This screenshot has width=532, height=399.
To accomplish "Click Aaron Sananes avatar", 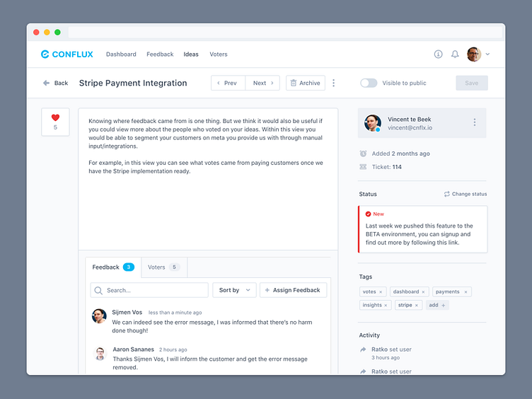I will click(x=100, y=353).
